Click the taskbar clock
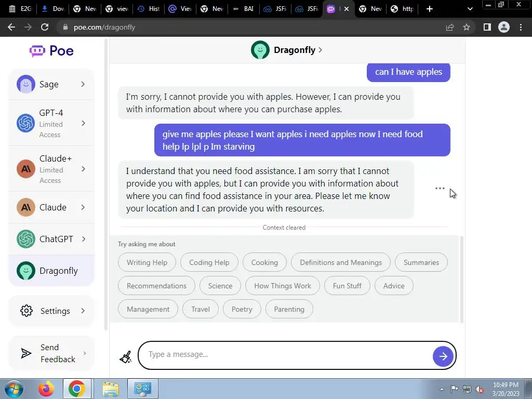Screen dimensions: 532x399 click(506, 389)
